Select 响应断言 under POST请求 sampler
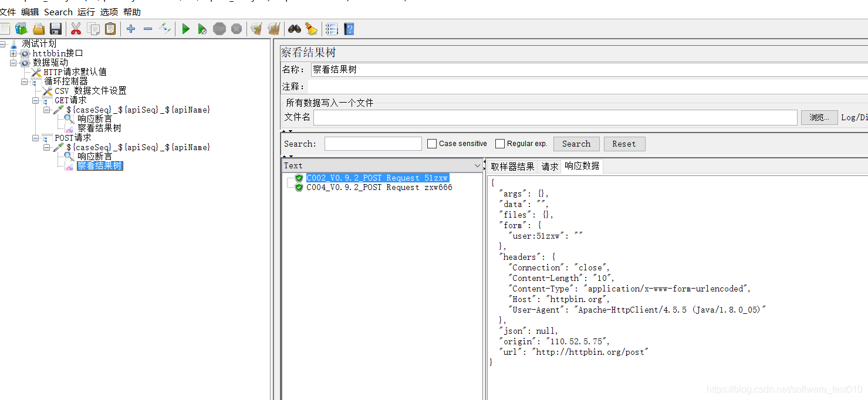Image resolution: width=868 pixels, height=400 pixels. pos(94,157)
